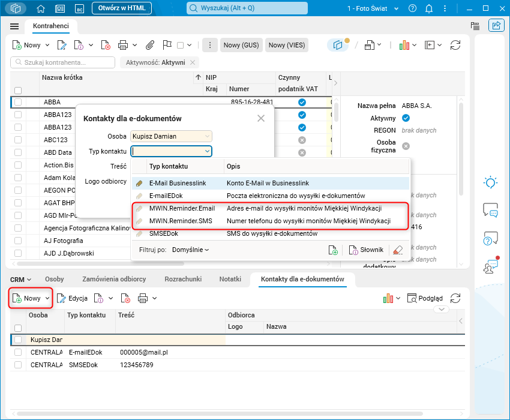Click the delete icon in bottom toolbar
The image size is (510, 420).
click(x=125, y=298)
